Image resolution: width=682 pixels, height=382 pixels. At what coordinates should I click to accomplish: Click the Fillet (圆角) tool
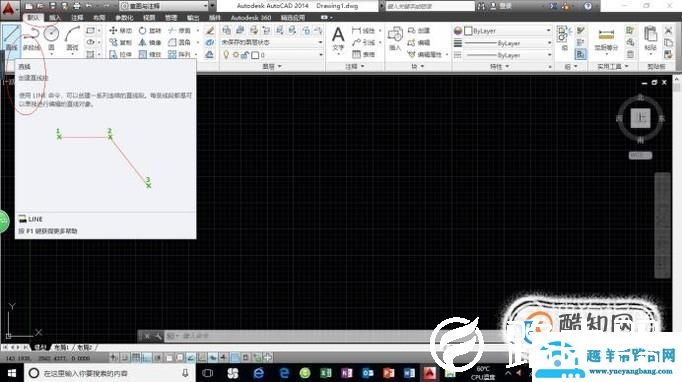180,42
